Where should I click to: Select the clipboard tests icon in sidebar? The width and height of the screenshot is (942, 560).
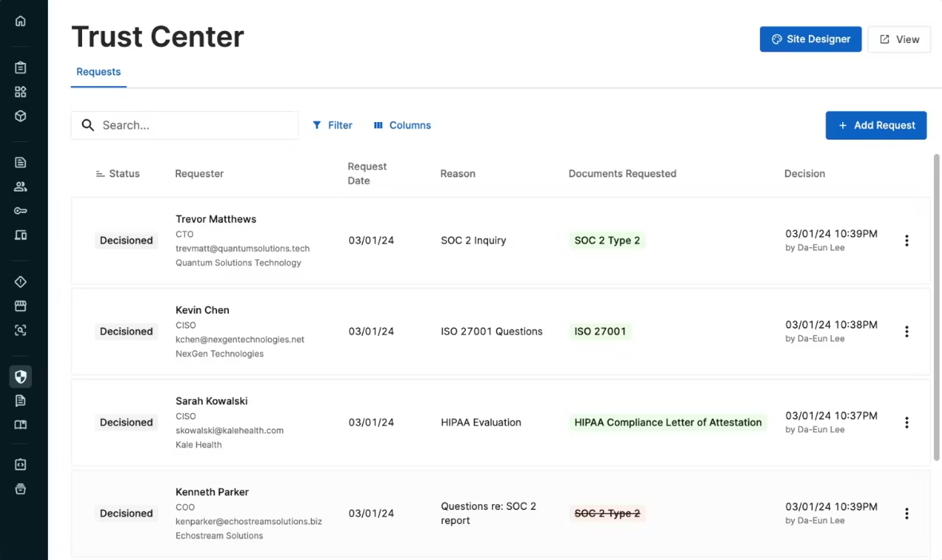click(x=20, y=67)
